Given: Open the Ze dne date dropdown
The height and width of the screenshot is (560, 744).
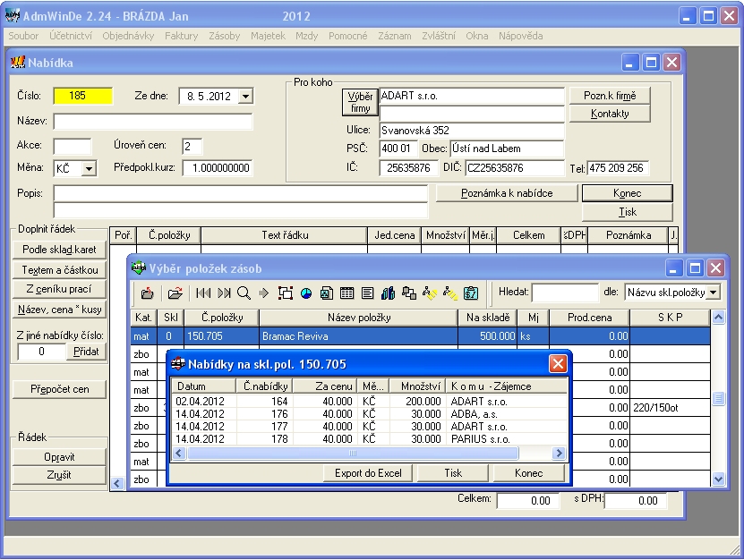Looking at the screenshot, I should [x=245, y=97].
